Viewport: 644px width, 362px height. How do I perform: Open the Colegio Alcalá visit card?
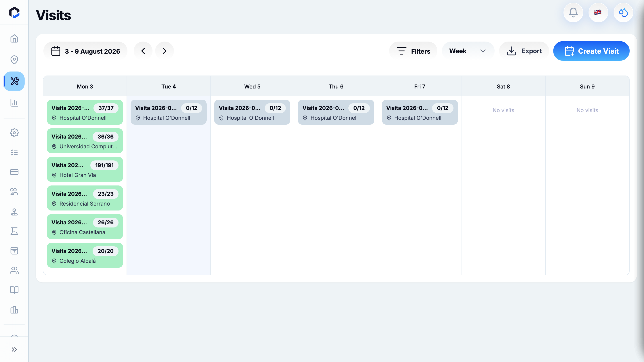click(85, 255)
